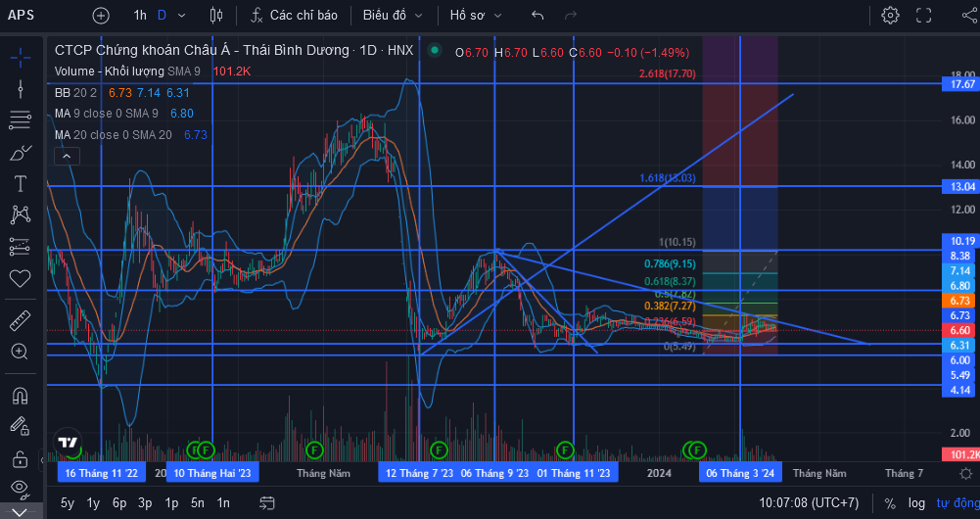
Task: Toggle stay in drawing mode pencil-lock
Action: coord(20,426)
